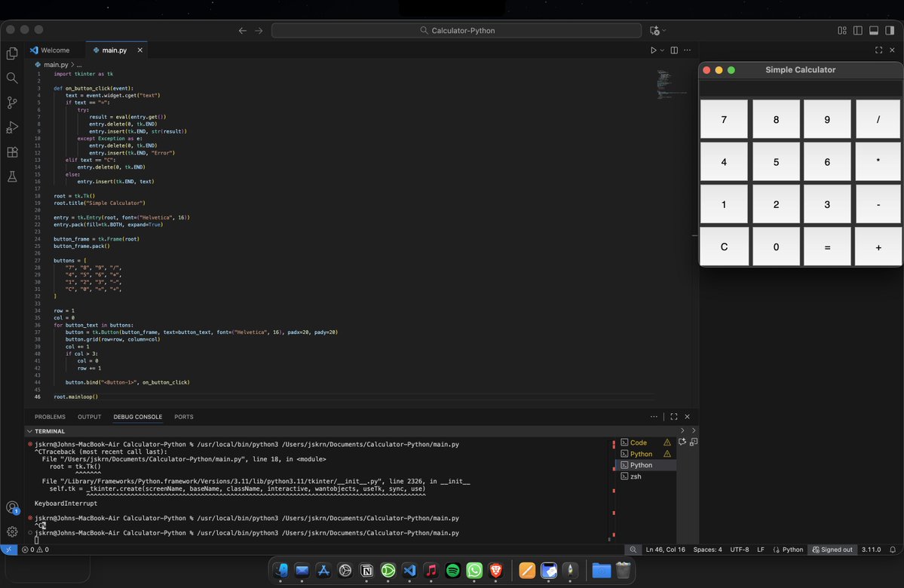Select Python interpreter version 3.11.0

(871, 550)
